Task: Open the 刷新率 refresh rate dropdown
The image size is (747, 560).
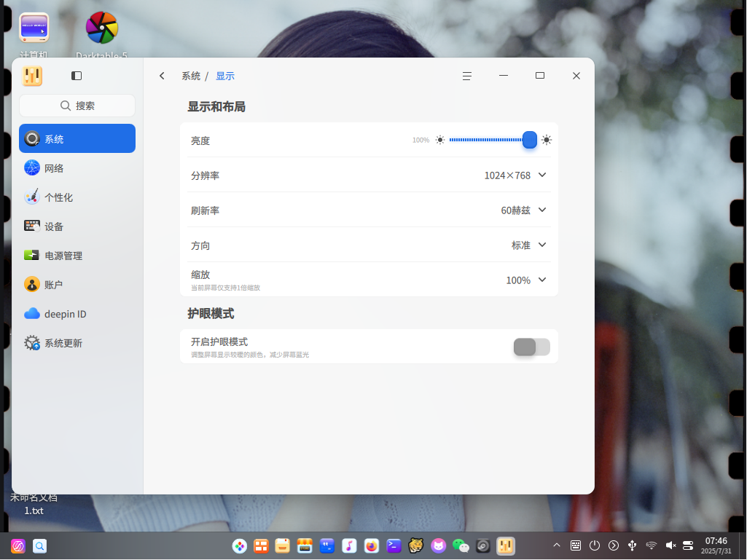Action: tap(523, 210)
